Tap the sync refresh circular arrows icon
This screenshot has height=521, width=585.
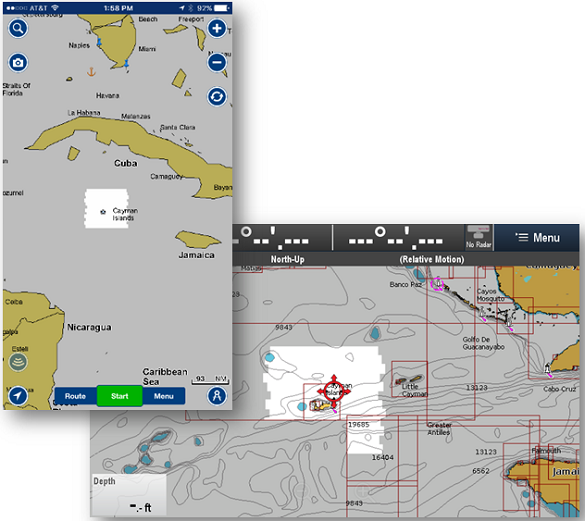pyautogui.click(x=217, y=97)
